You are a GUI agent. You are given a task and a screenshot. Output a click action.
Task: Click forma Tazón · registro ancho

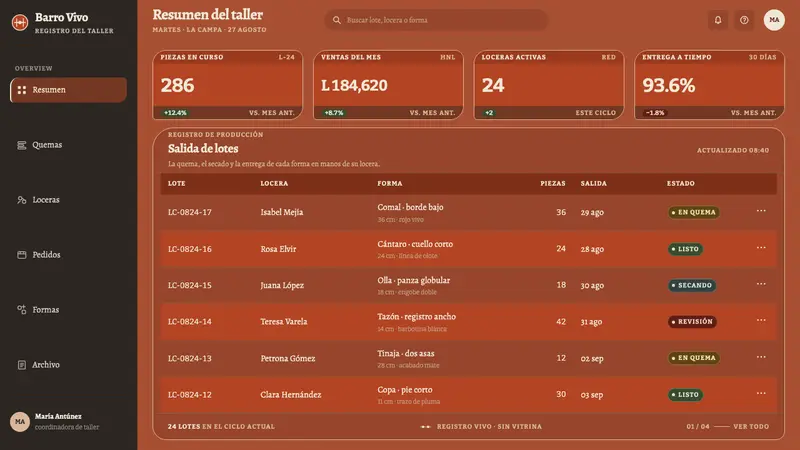coord(416,316)
